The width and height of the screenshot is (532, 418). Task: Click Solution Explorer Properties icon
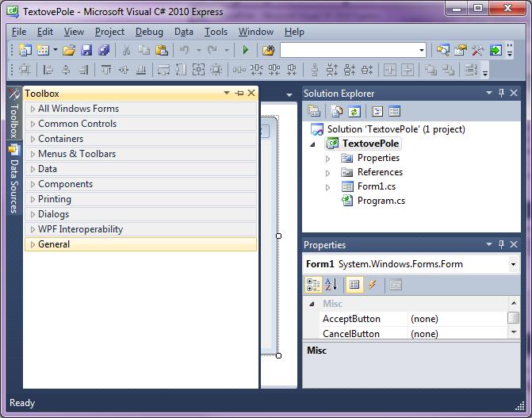click(314, 111)
